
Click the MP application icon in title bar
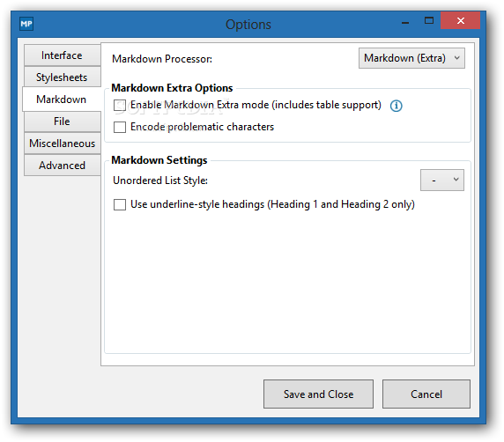click(26, 24)
